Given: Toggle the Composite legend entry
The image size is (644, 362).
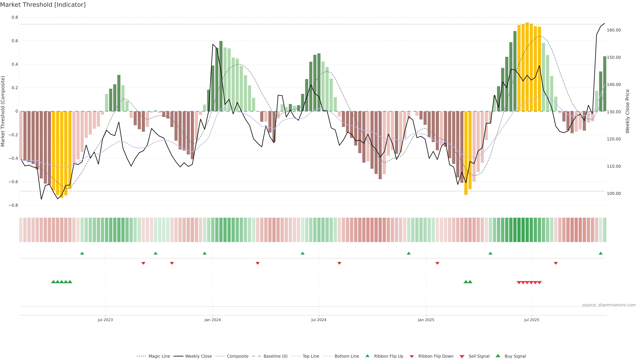Looking at the screenshot, I should pyautogui.click(x=237, y=356).
